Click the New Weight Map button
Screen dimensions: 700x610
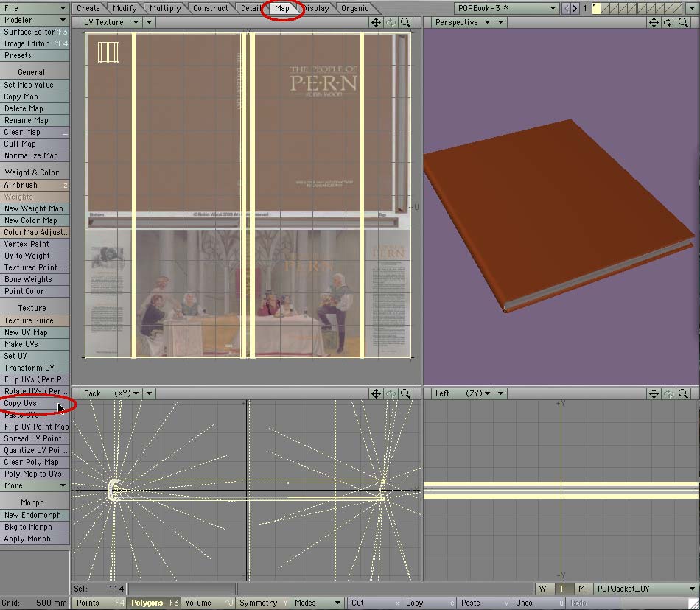coord(35,208)
